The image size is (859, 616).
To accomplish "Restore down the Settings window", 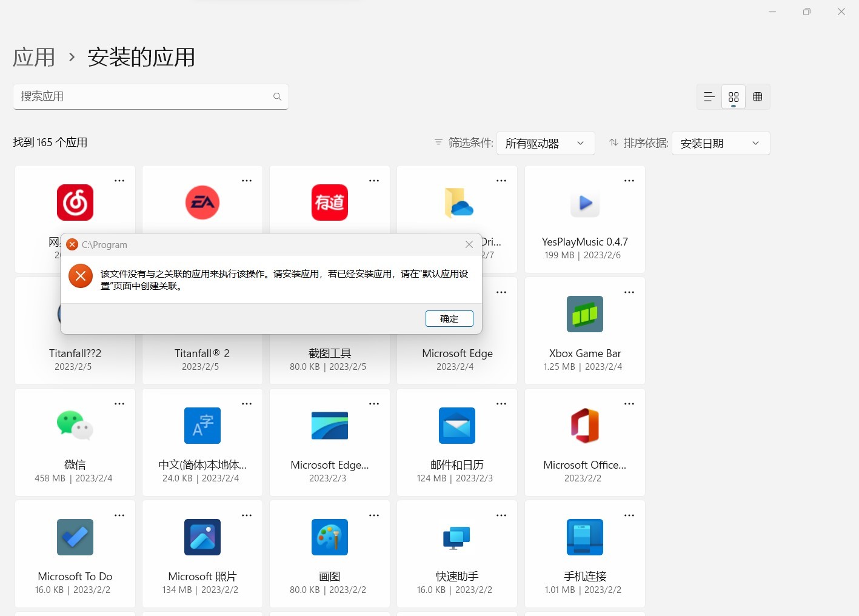I will coord(807,12).
